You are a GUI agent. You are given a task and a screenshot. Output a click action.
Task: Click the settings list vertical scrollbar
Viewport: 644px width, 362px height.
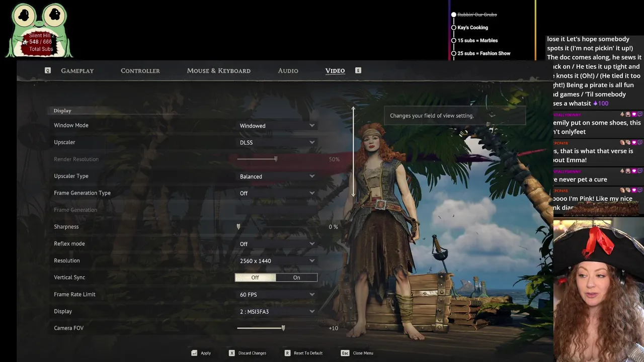353,152
